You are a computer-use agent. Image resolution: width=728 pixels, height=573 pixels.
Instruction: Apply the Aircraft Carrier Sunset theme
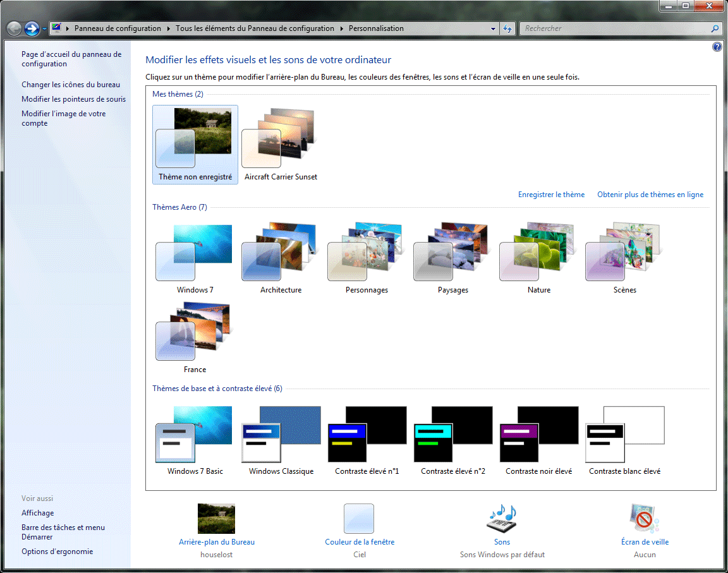[x=281, y=144]
